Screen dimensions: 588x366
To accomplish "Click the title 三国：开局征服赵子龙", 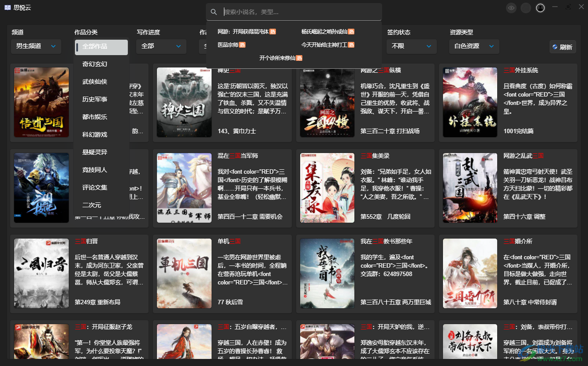I will click(104, 327).
